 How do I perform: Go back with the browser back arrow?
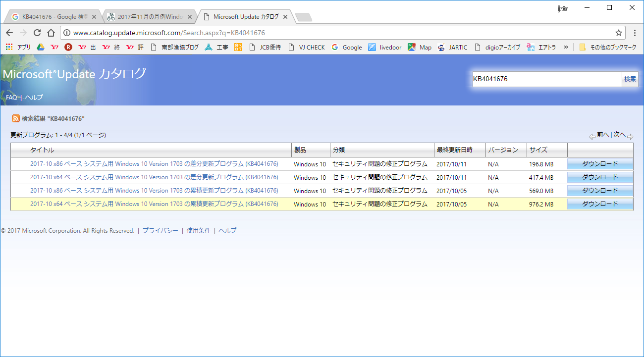9,33
